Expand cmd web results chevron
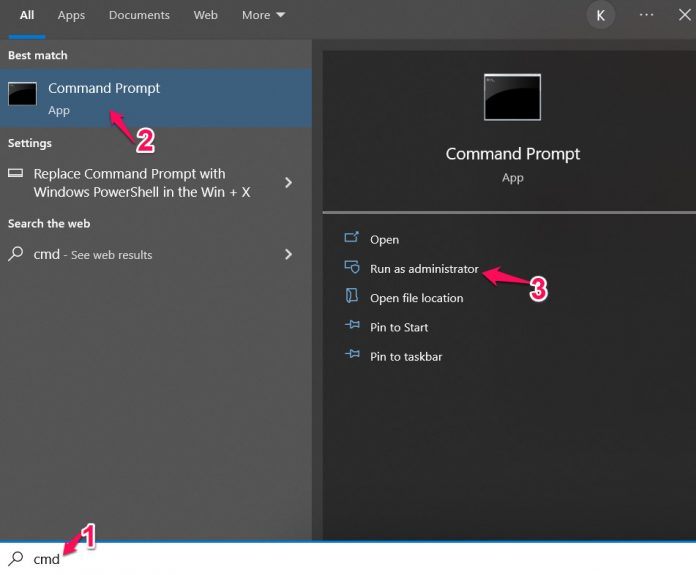Viewport: 696px width, 575px height. [x=288, y=254]
